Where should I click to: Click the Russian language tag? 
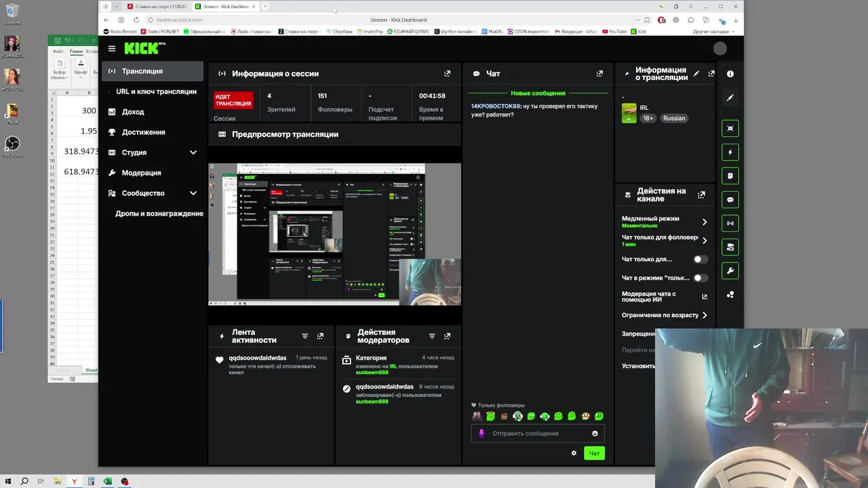pos(674,118)
